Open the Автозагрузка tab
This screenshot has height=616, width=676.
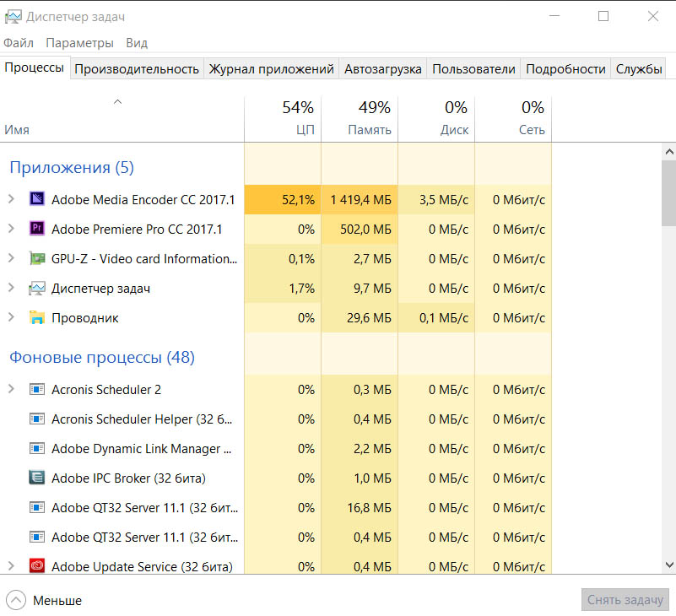click(x=382, y=69)
